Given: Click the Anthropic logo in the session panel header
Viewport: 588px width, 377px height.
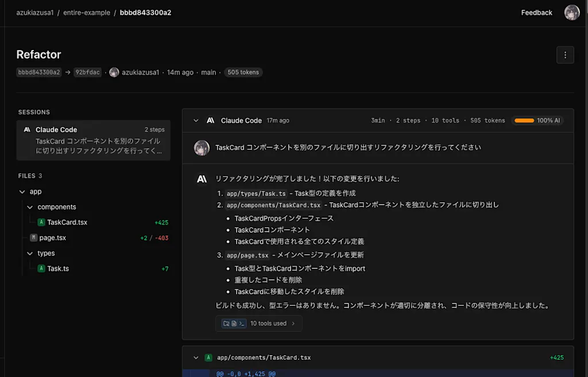Looking at the screenshot, I should click(210, 121).
